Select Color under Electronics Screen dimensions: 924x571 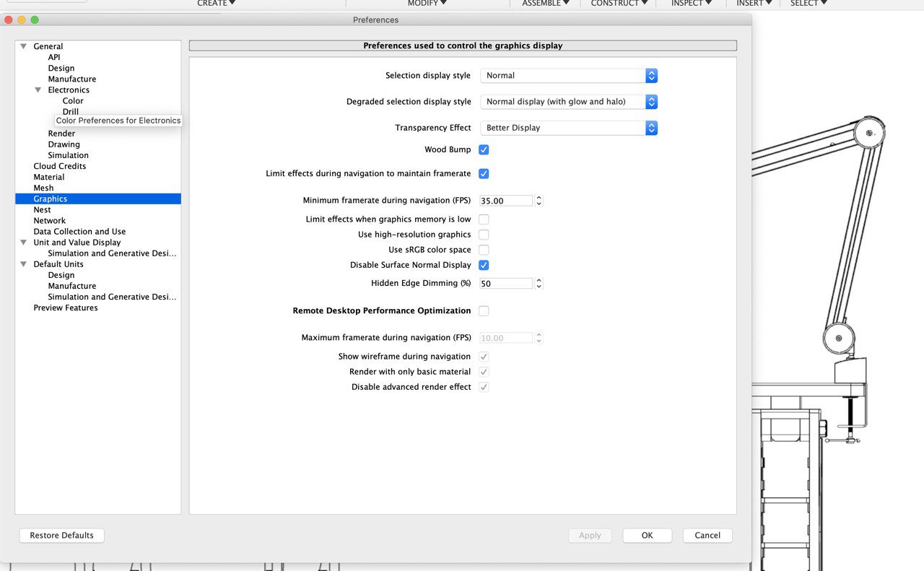(73, 101)
